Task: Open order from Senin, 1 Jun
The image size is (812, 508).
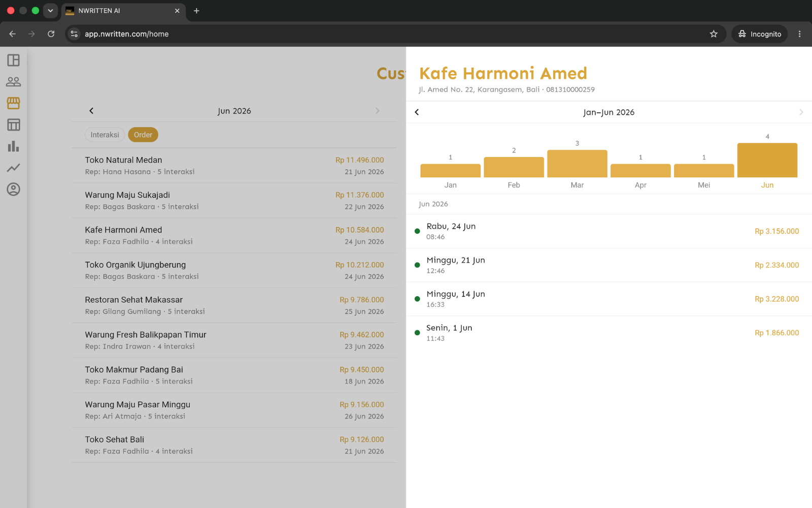Action: click(x=609, y=333)
